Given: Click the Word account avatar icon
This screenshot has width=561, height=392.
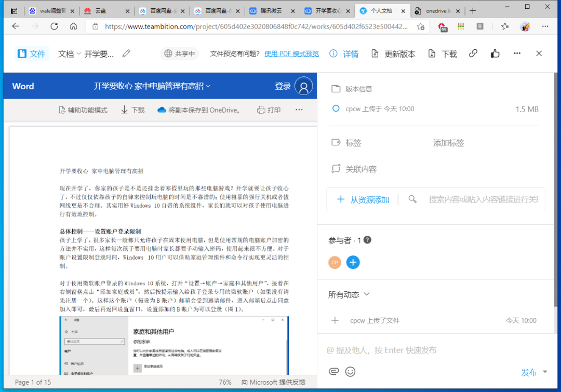Looking at the screenshot, I should point(303,86).
